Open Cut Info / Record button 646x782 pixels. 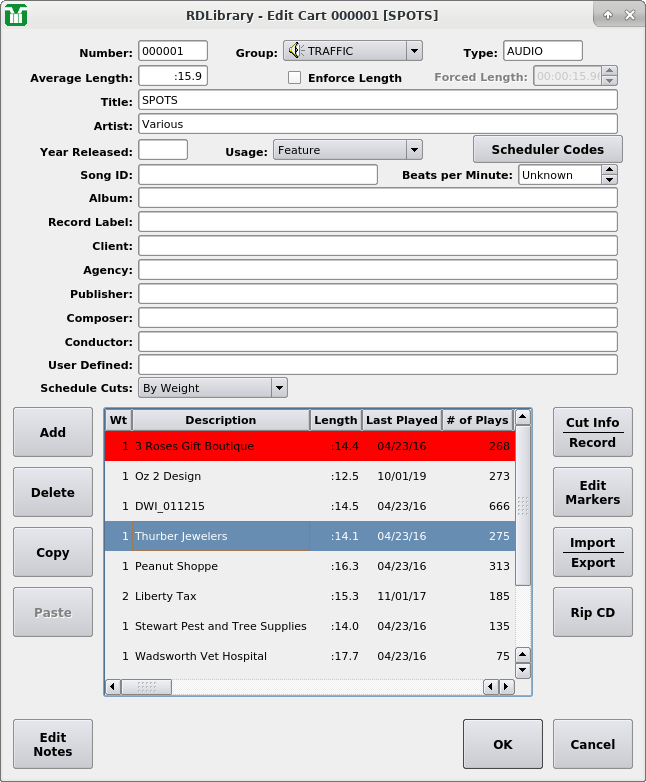coord(592,432)
